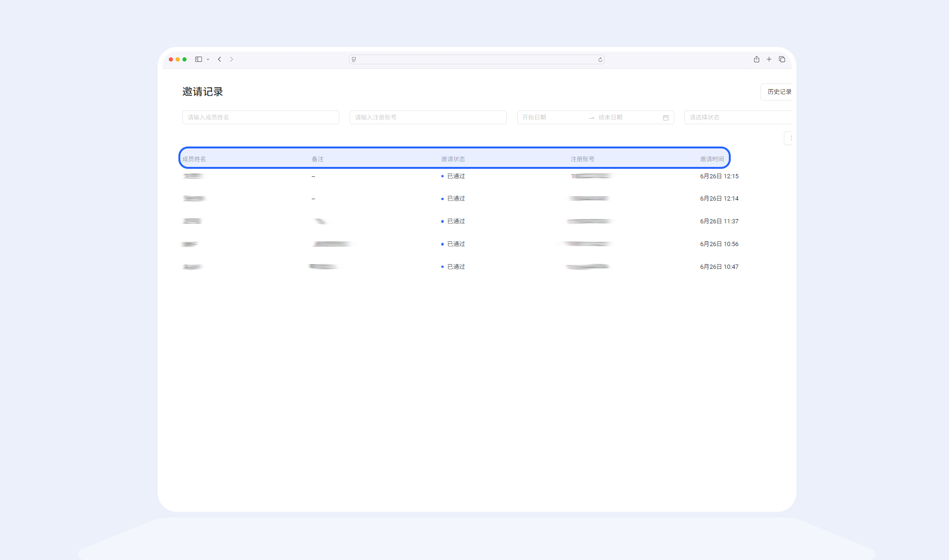This screenshot has width=949, height=560.
Task: Reload the page with the refresh icon
Action: click(600, 60)
